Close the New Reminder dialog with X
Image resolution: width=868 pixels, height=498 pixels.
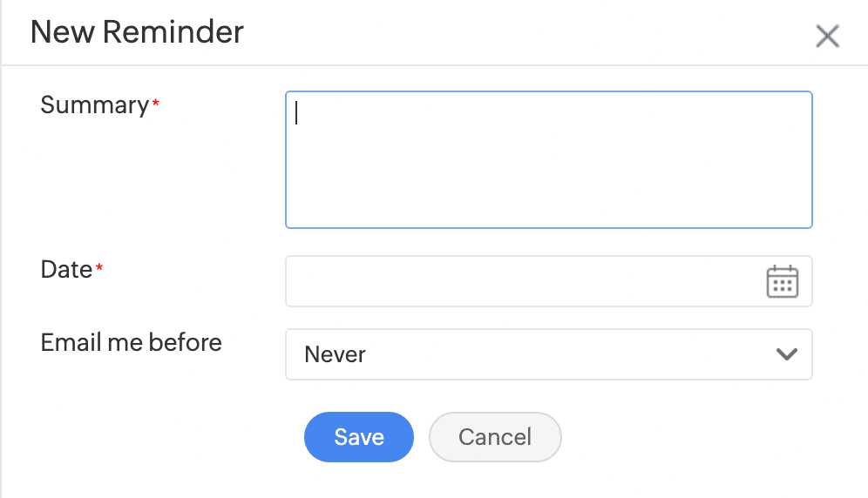coord(826,37)
